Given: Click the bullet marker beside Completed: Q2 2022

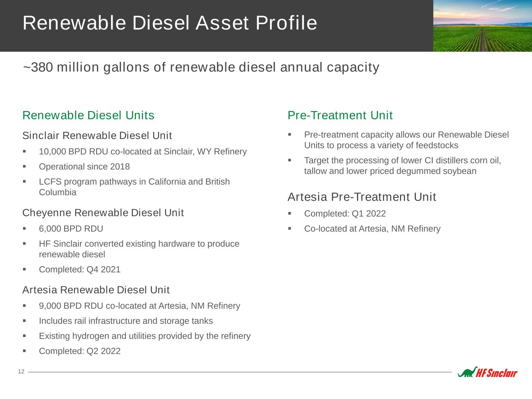Looking at the screenshot, I should pyautogui.click(x=25, y=351).
